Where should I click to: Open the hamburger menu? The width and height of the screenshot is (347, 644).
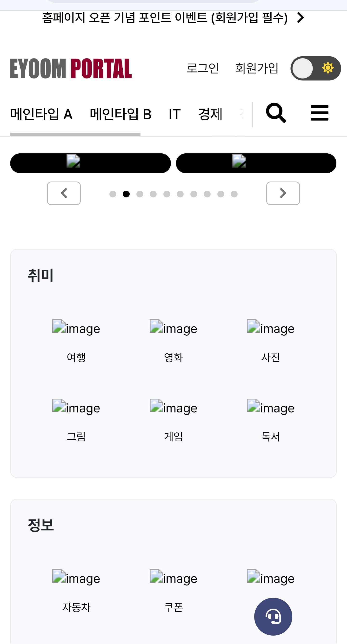(x=319, y=113)
